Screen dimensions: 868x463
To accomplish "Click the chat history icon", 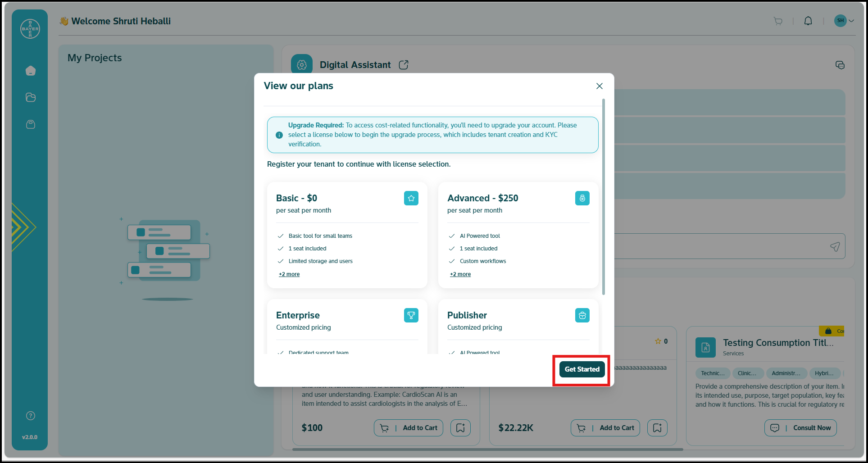I will (x=840, y=65).
